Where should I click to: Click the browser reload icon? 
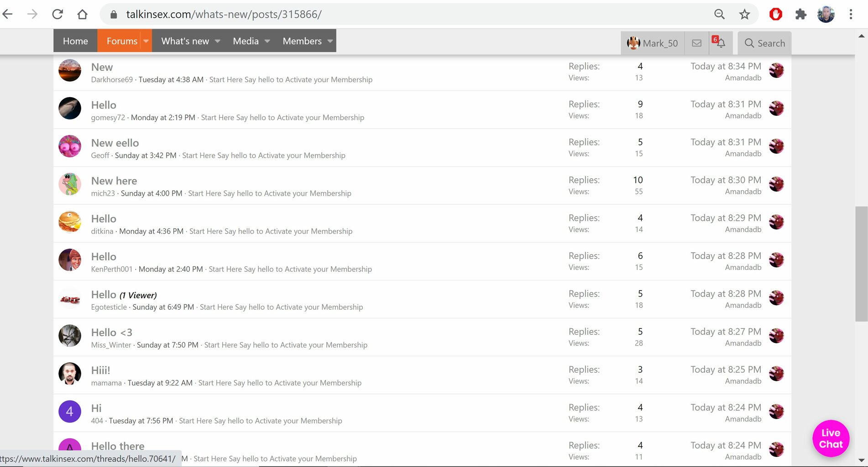click(x=58, y=14)
